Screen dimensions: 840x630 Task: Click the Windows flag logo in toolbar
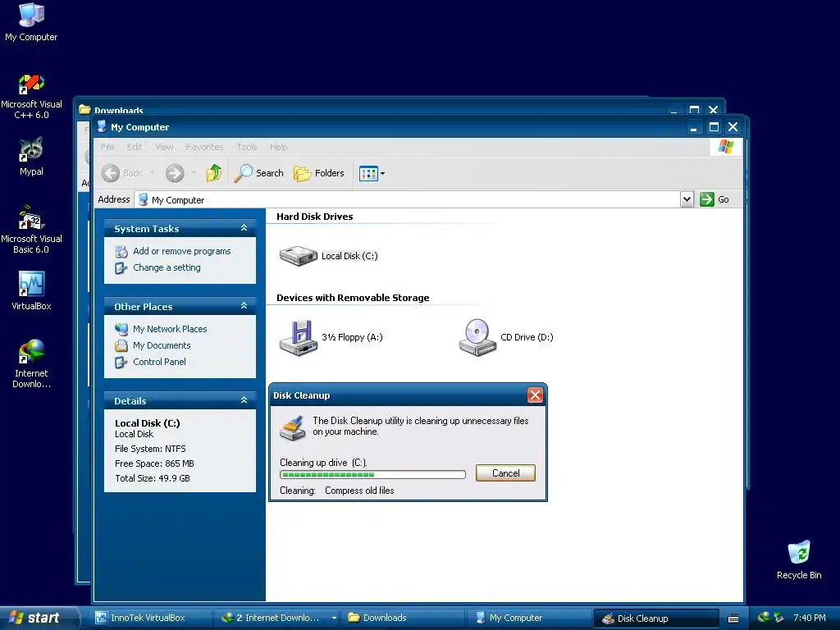[x=726, y=146]
